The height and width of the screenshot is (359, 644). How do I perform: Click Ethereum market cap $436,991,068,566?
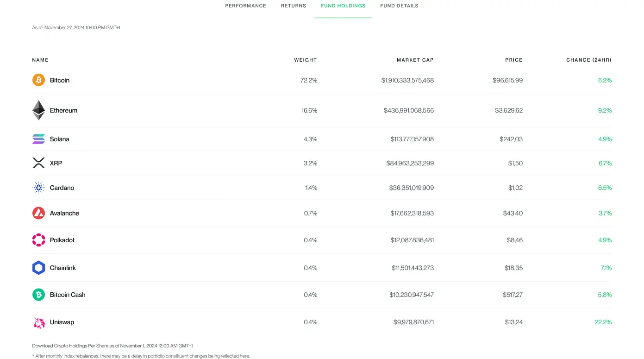409,110
